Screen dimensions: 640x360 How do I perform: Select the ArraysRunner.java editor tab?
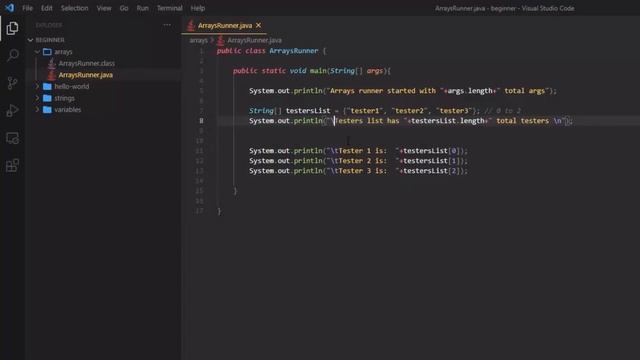pos(224,25)
